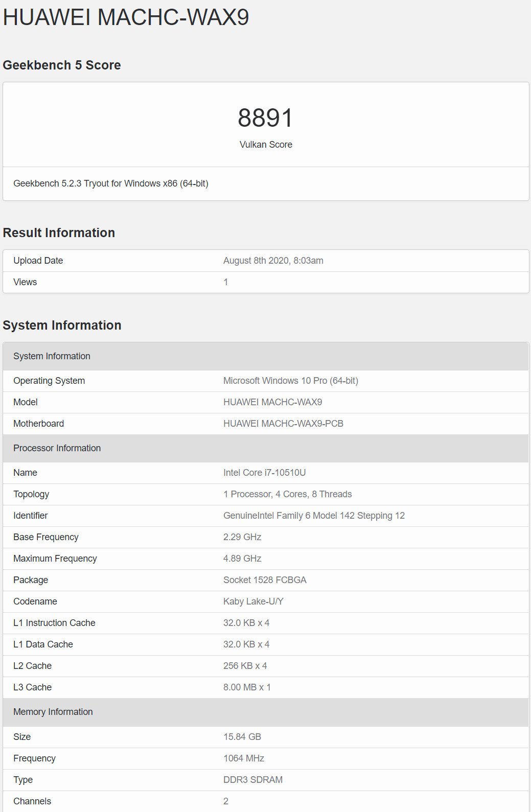Select the Intel Core i7-10510U value

pos(265,473)
